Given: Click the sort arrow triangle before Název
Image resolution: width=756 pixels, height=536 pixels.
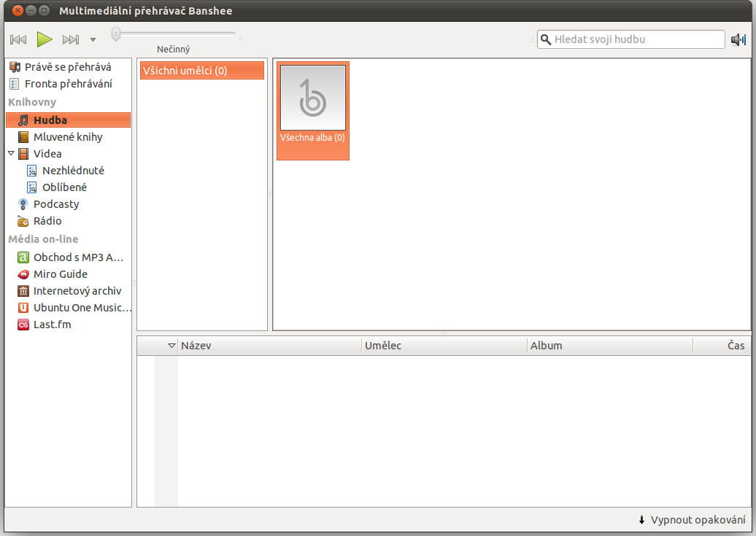Looking at the screenshot, I should [171, 346].
